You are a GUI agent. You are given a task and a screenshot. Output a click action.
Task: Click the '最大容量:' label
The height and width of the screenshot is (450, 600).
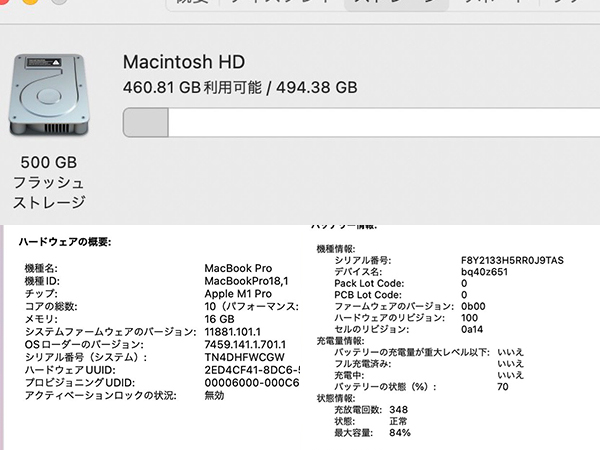pyautogui.click(x=353, y=433)
